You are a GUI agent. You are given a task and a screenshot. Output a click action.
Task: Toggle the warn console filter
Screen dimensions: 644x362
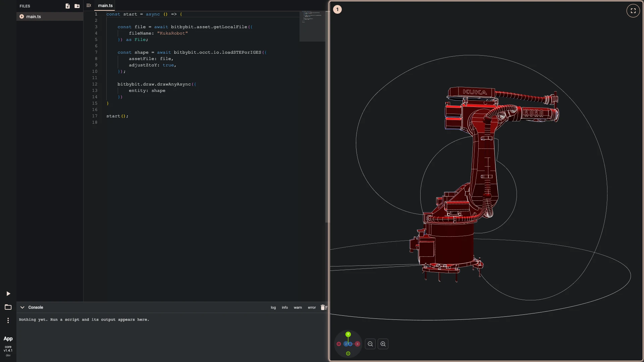(x=298, y=307)
